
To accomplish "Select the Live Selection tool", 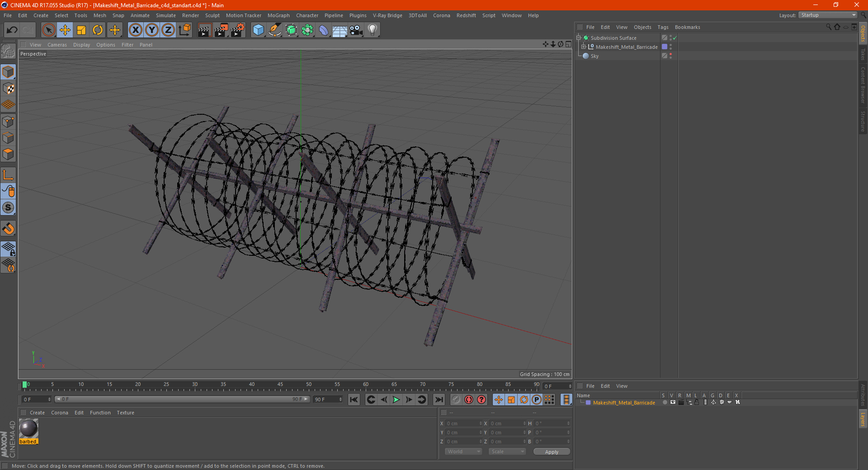I will click(49, 30).
